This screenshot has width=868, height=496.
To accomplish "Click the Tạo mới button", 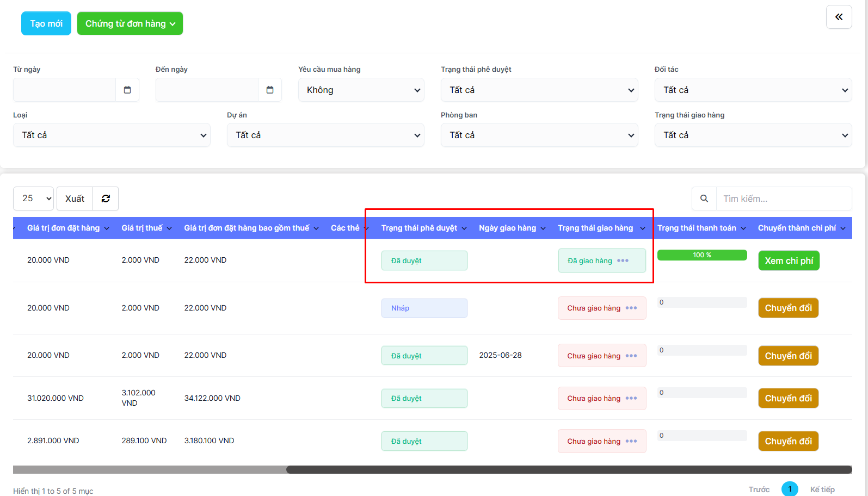I will point(46,23).
